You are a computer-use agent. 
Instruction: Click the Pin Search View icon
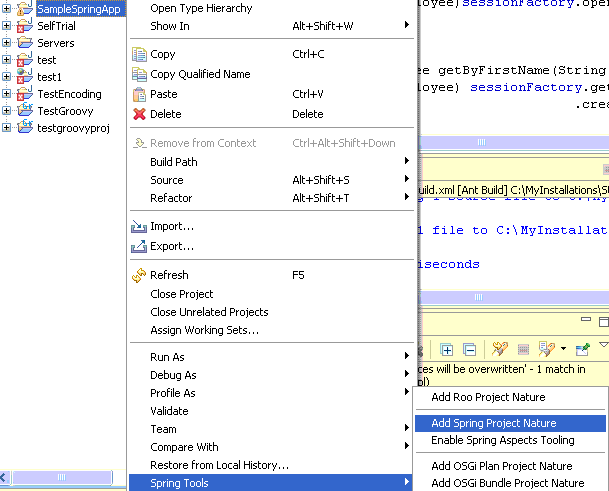coord(583,349)
